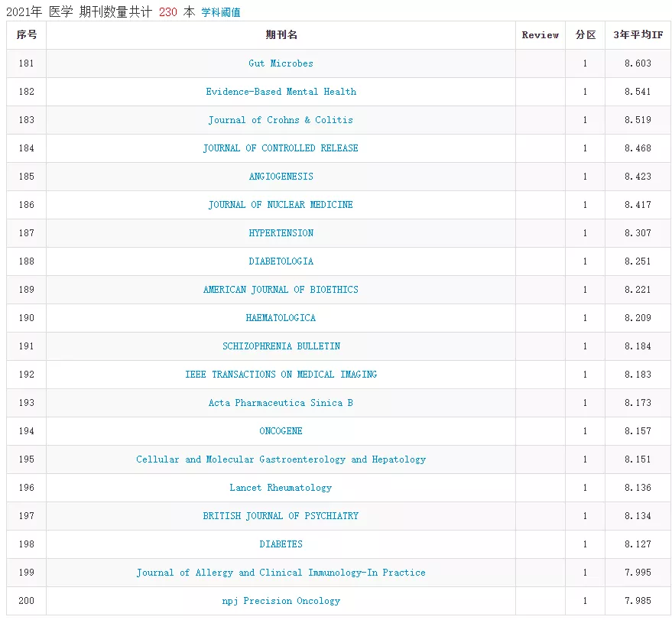Viewport: 672px width, 620px height.
Task: Select SCHIZOPHRENIA BULLETIN journal
Action: coord(281,346)
